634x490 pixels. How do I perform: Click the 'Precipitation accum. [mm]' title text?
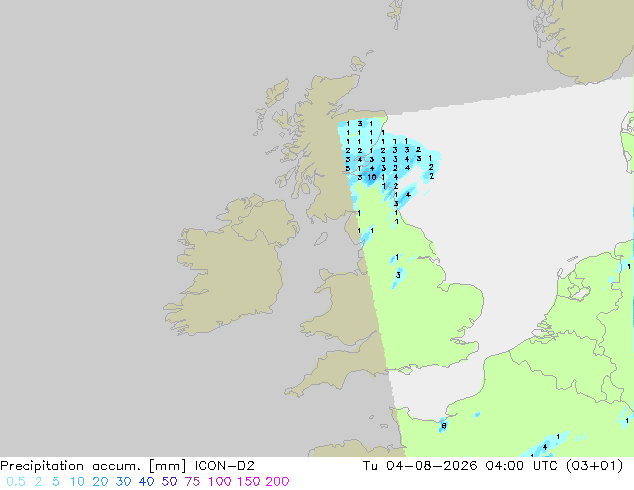point(93,466)
